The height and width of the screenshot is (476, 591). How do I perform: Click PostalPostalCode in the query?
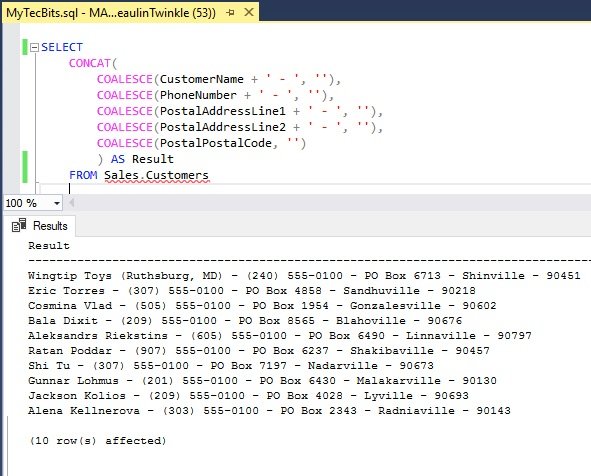point(216,143)
